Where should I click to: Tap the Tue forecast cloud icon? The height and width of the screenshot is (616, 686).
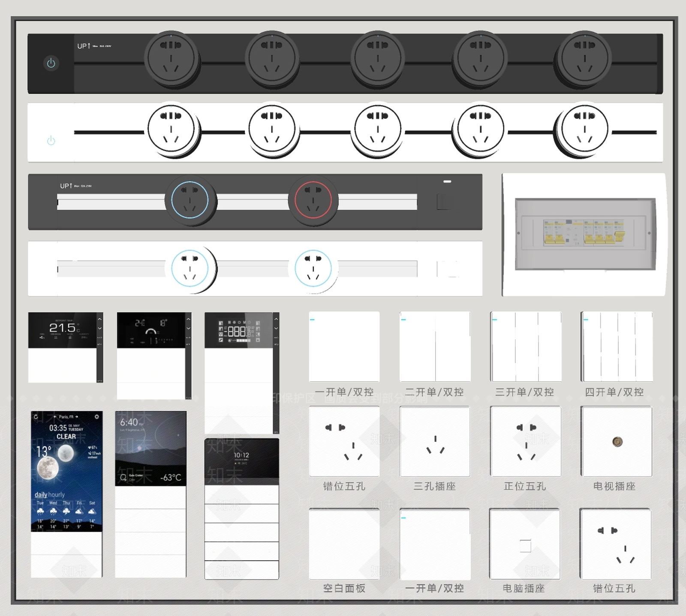[40, 511]
